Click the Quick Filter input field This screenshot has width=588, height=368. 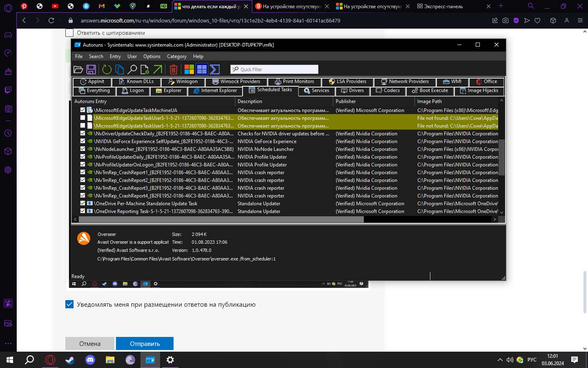(274, 70)
